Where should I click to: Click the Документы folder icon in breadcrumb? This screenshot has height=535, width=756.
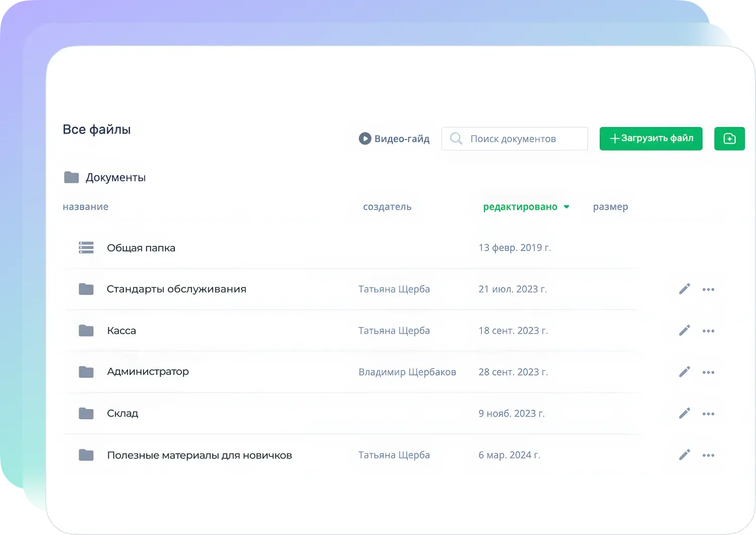pyautogui.click(x=72, y=177)
